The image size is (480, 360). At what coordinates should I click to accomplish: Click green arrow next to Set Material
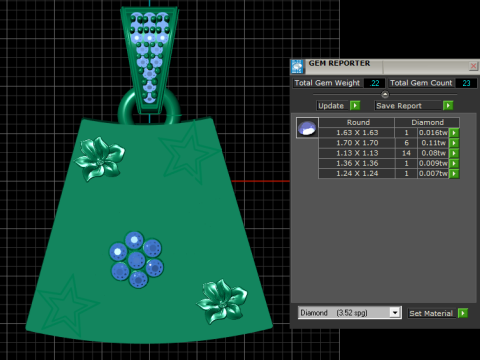click(x=463, y=313)
